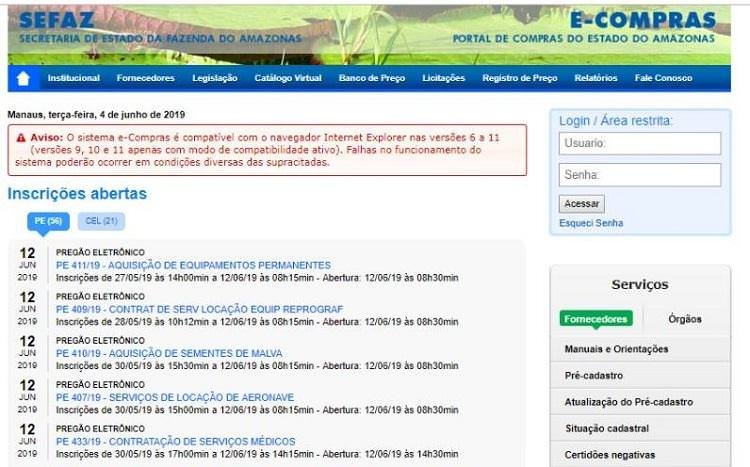Open PE 407/19 Serviços de Locação de Aeronave
The height and width of the screenshot is (467, 750).
click(x=175, y=397)
